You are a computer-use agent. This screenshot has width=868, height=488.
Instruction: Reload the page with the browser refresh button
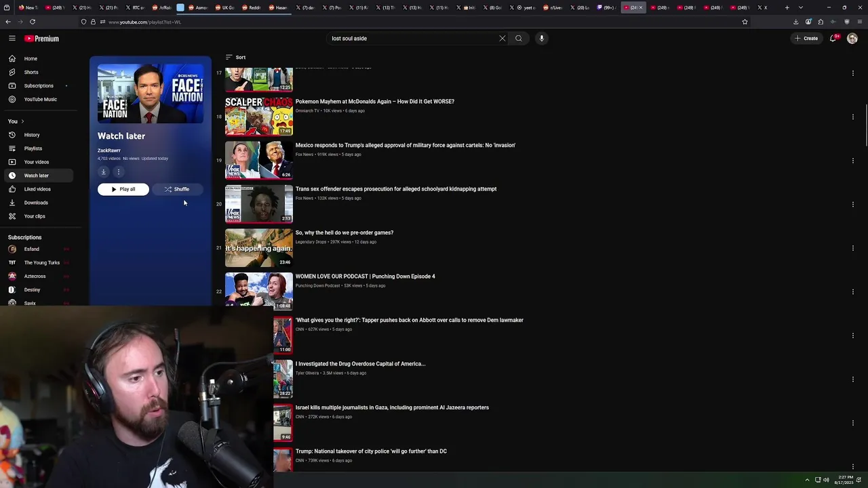pyautogui.click(x=33, y=22)
